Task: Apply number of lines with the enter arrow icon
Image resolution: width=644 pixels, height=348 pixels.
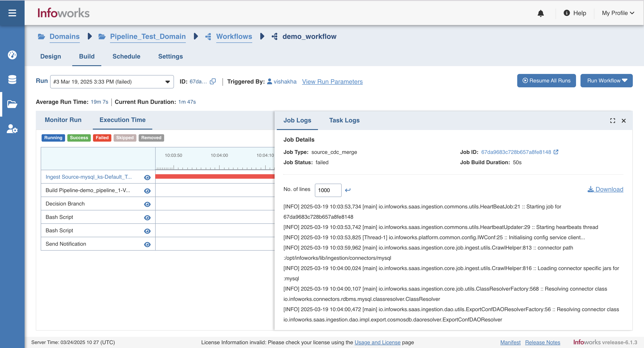Action: (x=348, y=190)
